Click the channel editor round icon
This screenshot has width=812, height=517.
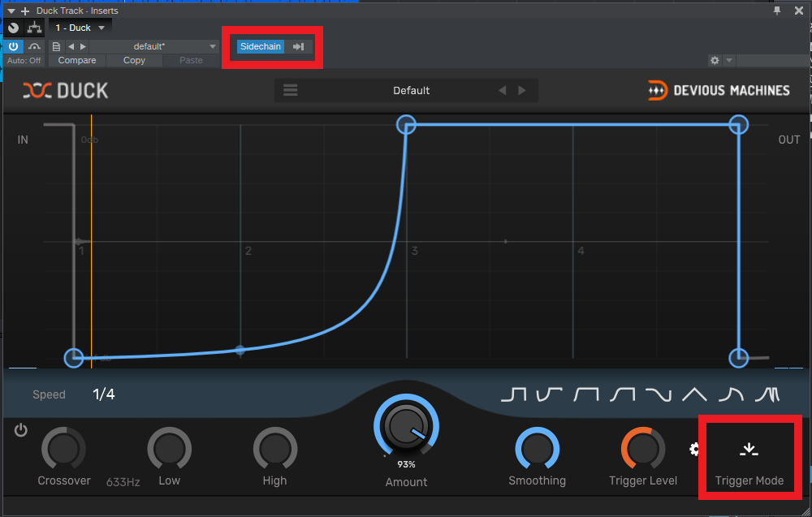coord(14,28)
